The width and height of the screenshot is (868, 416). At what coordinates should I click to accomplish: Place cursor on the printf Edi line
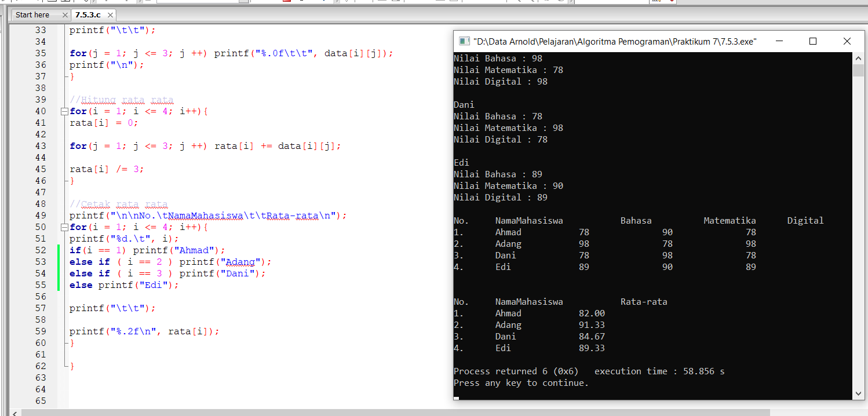[x=125, y=285]
